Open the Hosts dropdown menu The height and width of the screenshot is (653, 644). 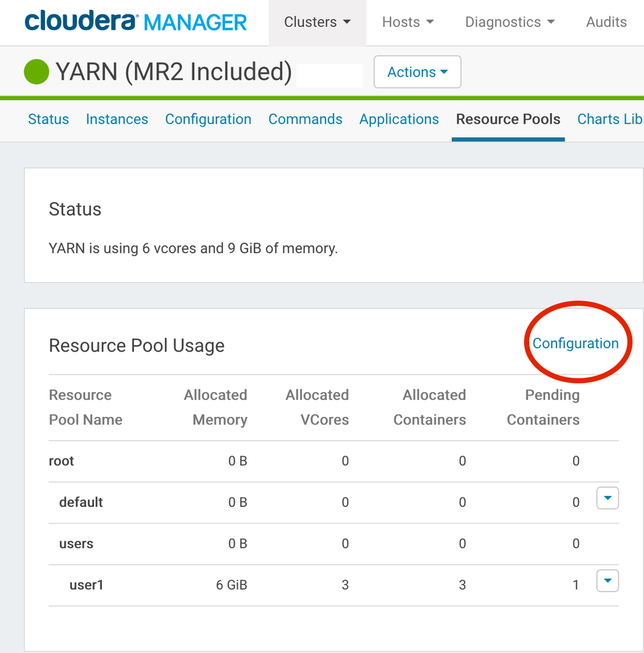pos(408,22)
